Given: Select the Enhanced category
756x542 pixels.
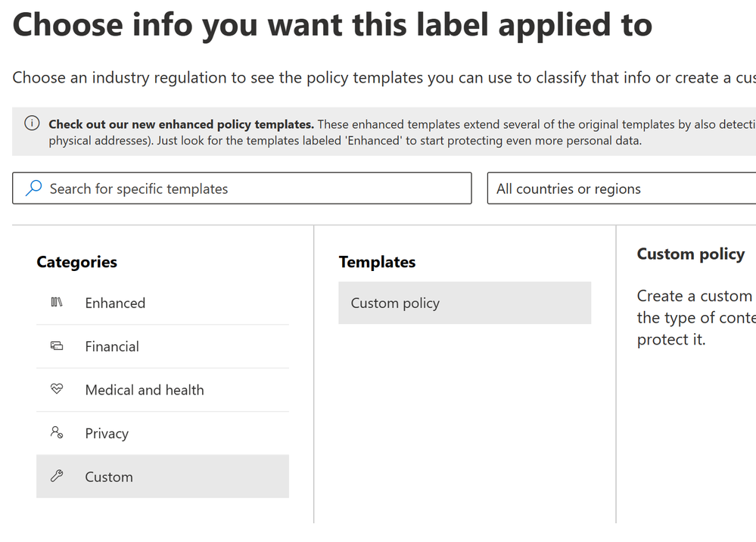Looking at the screenshot, I should pos(163,303).
